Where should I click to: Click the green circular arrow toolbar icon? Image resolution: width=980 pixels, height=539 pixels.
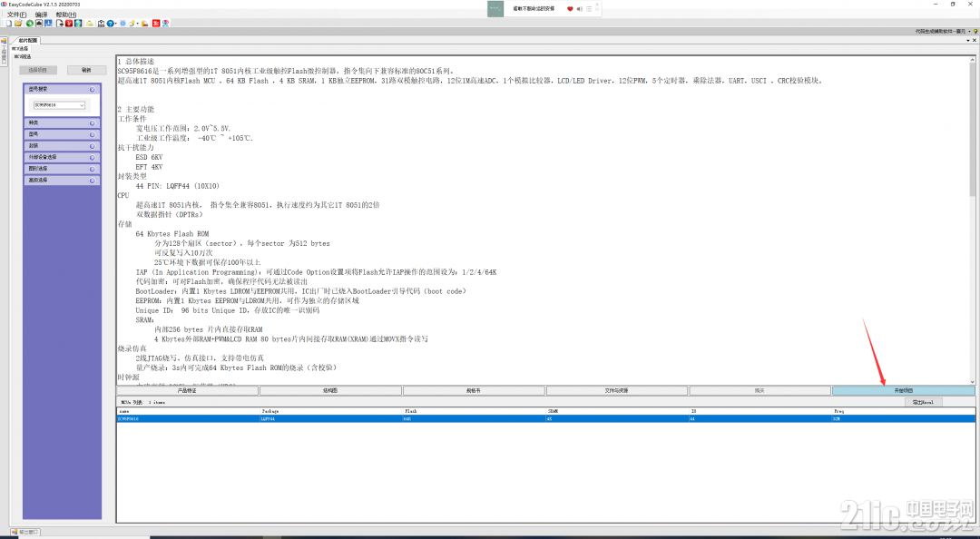tap(29, 24)
